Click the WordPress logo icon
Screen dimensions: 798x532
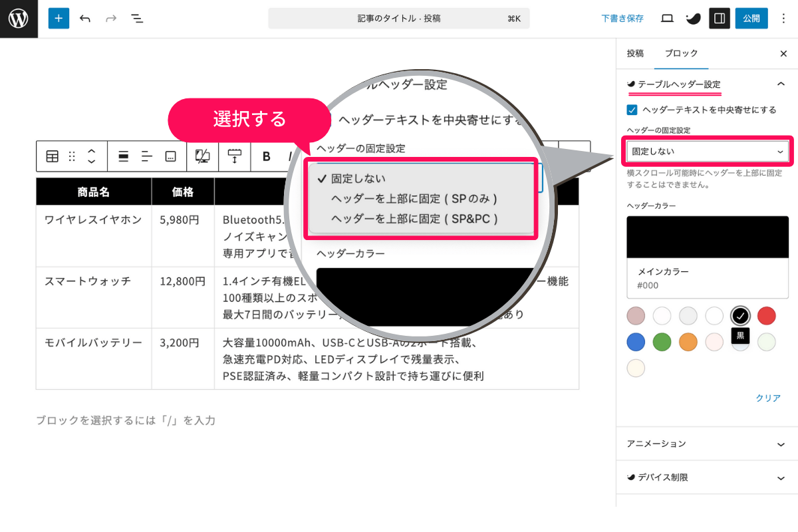(x=18, y=18)
